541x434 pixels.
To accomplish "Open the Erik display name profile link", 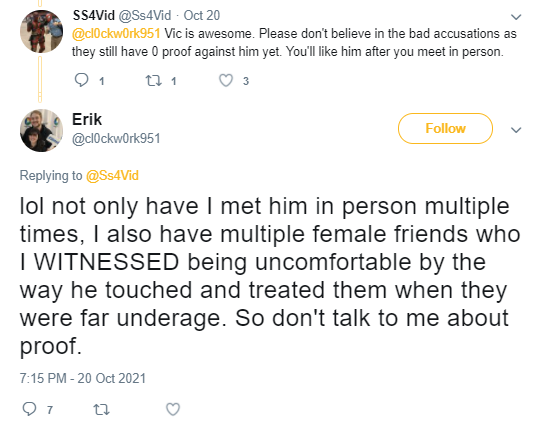I will click(x=87, y=119).
